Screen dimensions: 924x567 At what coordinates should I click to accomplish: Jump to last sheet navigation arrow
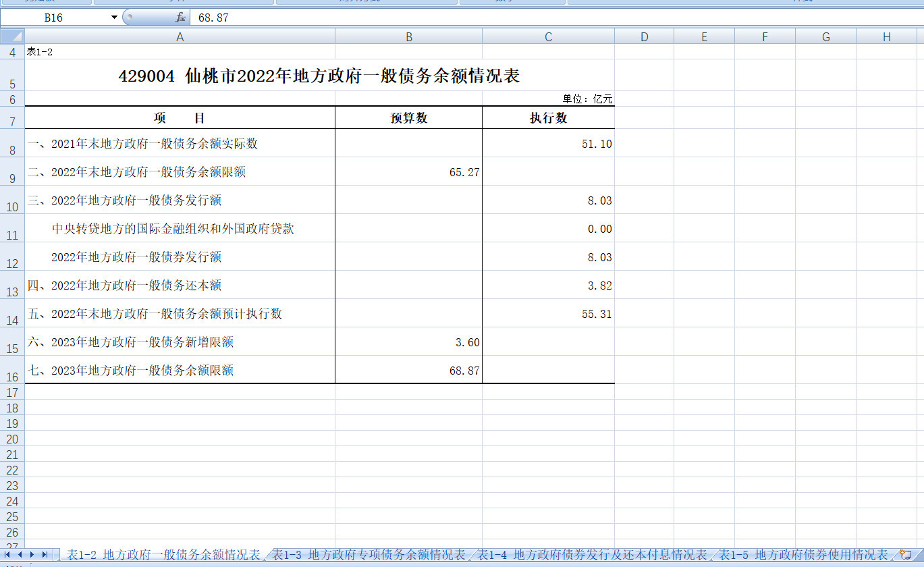[44, 554]
